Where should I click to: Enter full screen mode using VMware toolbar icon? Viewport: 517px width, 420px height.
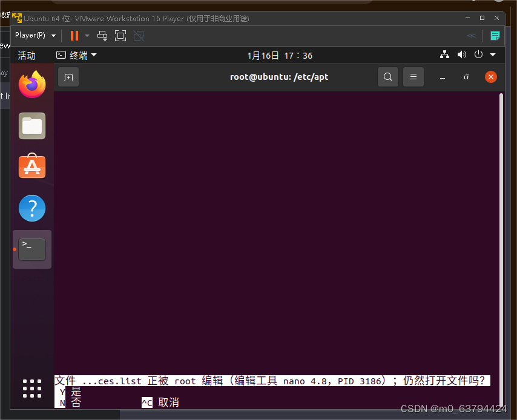tap(120, 36)
